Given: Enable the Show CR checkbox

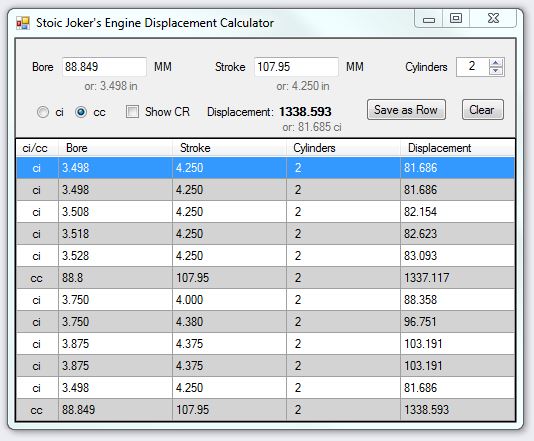Looking at the screenshot, I should click(x=132, y=111).
